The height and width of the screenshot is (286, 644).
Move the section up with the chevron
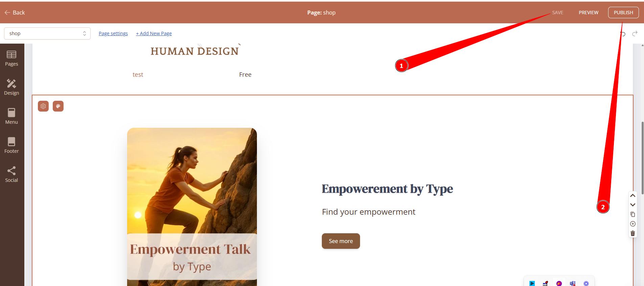point(633,195)
